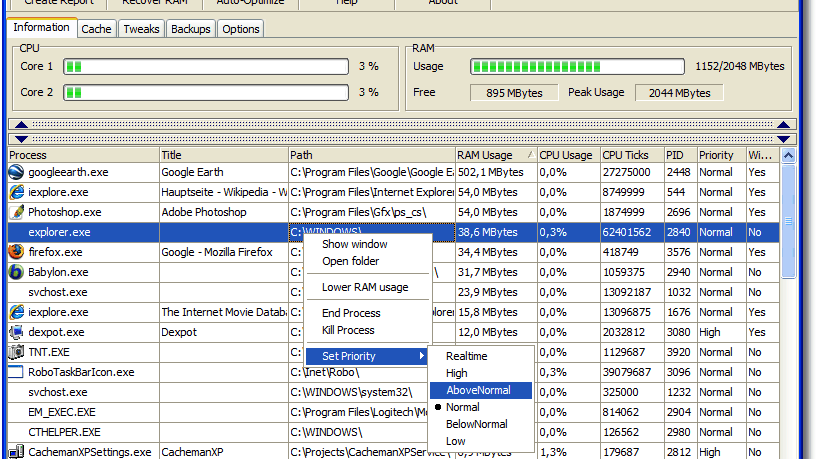Click the TNT.EXE process icon
817x459 pixels.
click(16, 352)
